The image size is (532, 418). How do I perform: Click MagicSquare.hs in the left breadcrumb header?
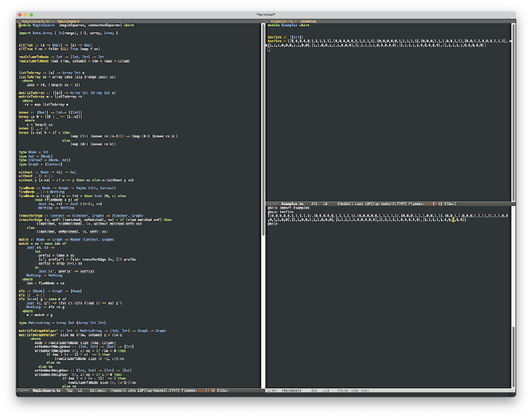click(x=36, y=21)
